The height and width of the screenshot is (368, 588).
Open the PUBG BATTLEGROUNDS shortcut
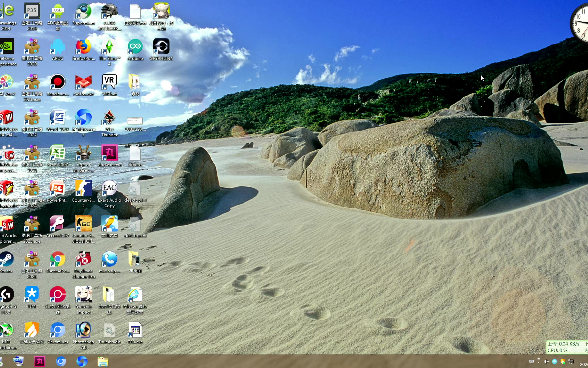pos(109,11)
